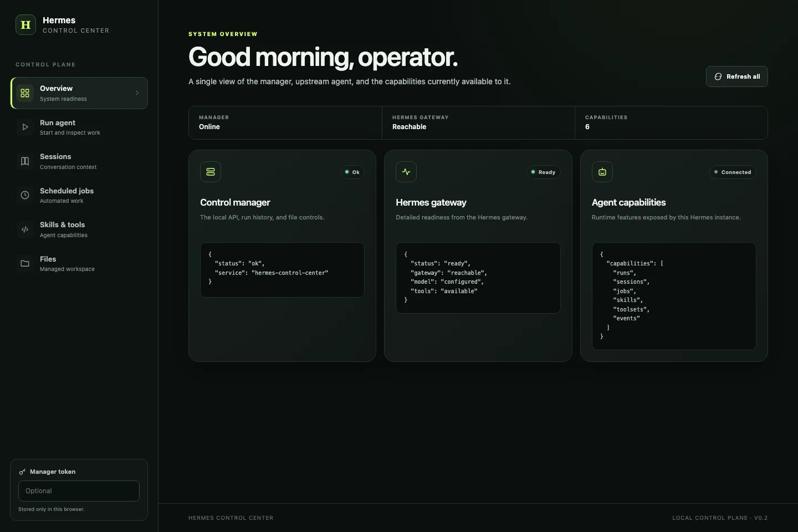Click the Manager token label

click(x=53, y=472)
